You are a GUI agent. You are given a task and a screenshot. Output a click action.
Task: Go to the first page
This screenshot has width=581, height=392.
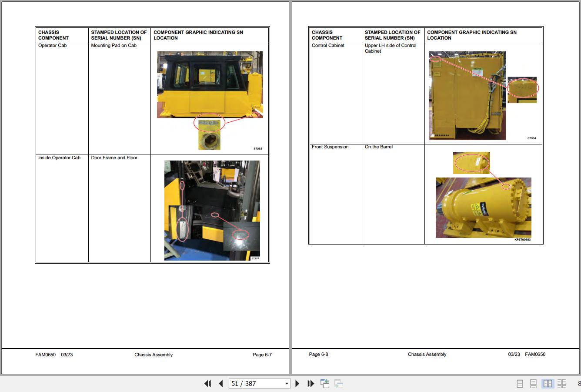(x=207, y=383)
